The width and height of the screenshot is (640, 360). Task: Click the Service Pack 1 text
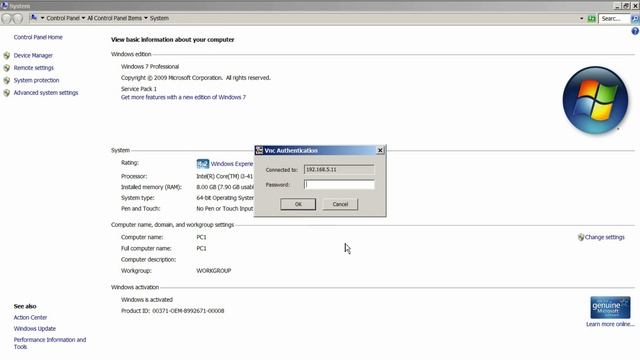click(139, 89)
